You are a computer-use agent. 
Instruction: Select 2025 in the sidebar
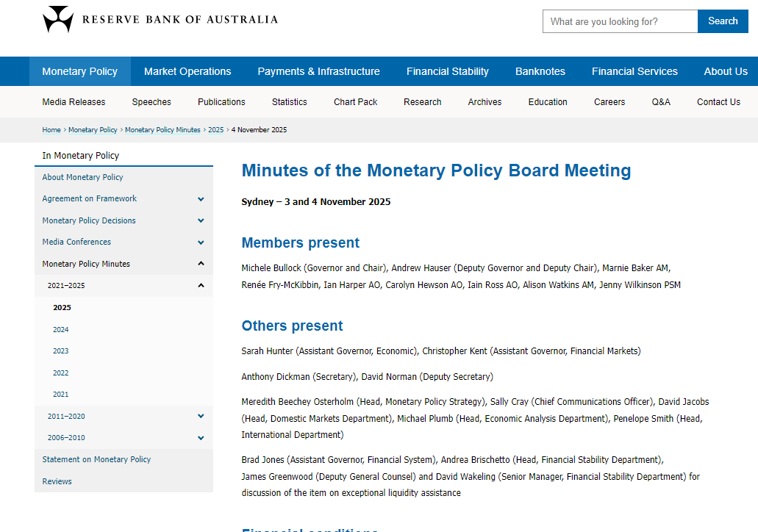62,307
